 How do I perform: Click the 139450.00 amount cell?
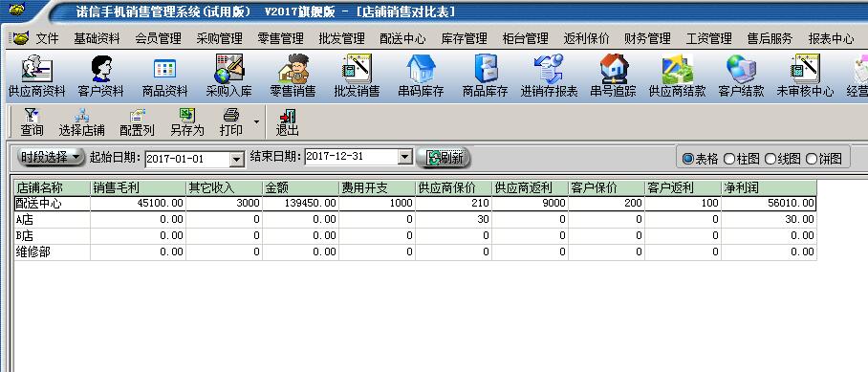pos(300,203)
